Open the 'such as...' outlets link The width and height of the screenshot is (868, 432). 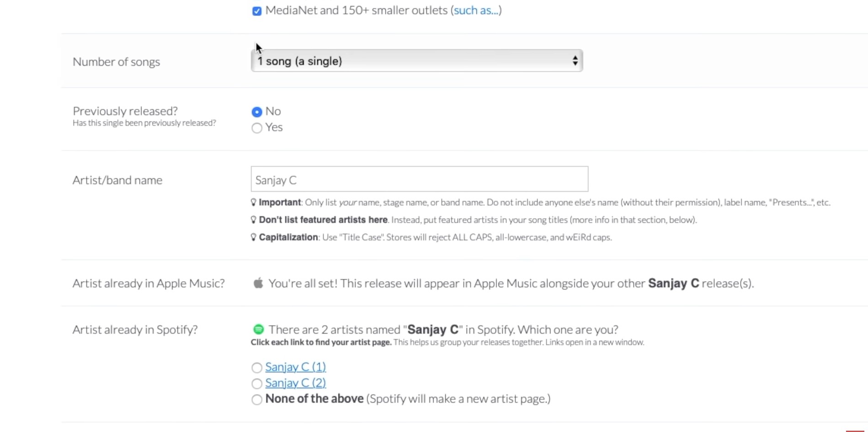pyautogui.click(x=476, y=10)
